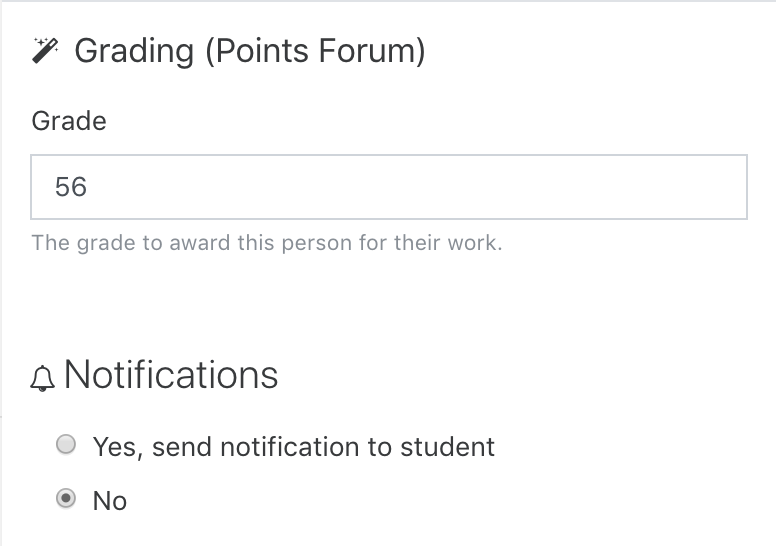The width and height of the screenshot is (776, 546).
Task: Click the "Grade" field label
Action: [x=69, y=121]
